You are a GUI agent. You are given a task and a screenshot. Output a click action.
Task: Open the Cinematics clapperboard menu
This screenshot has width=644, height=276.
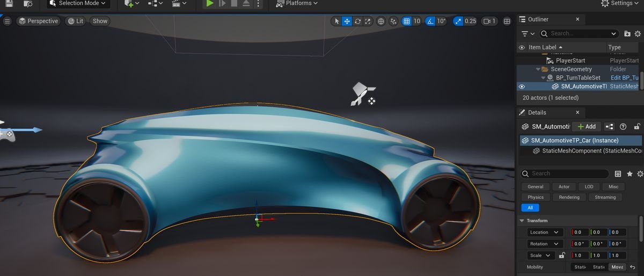pos(179,3)
